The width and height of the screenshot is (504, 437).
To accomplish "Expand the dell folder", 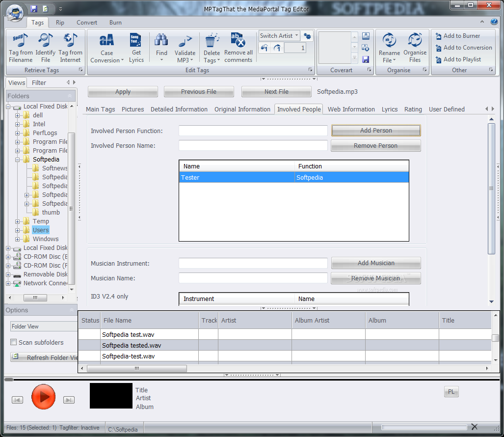I will click(18, 115).
